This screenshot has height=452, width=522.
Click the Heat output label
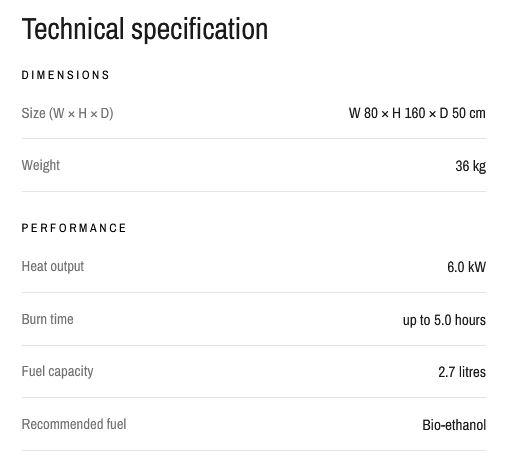[x=53, y=267]
